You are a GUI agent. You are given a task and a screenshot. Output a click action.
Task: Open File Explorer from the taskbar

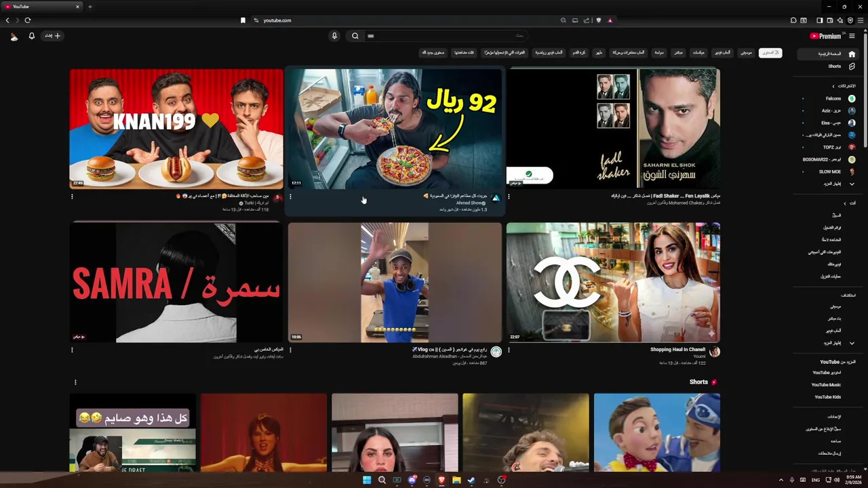coord(456,480)
